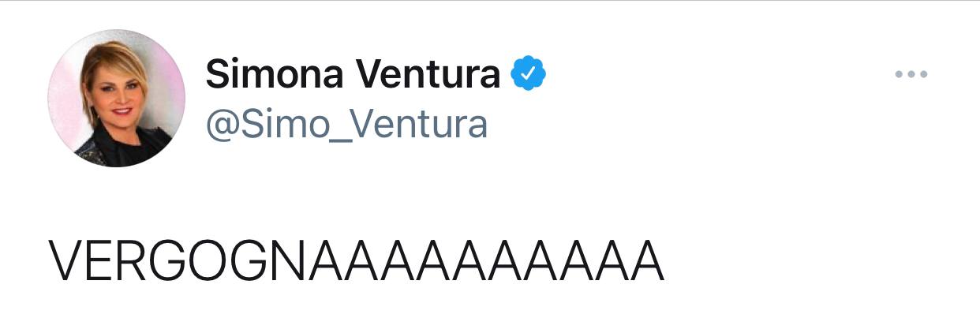Click the word "Simona" in the header
This screenshot has width=980, height=333.
275,75
